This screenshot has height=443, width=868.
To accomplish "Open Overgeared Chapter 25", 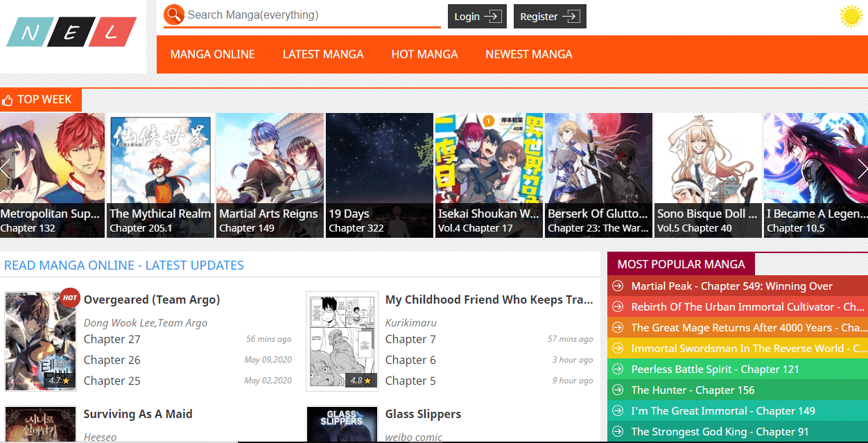I will (112, 381).
